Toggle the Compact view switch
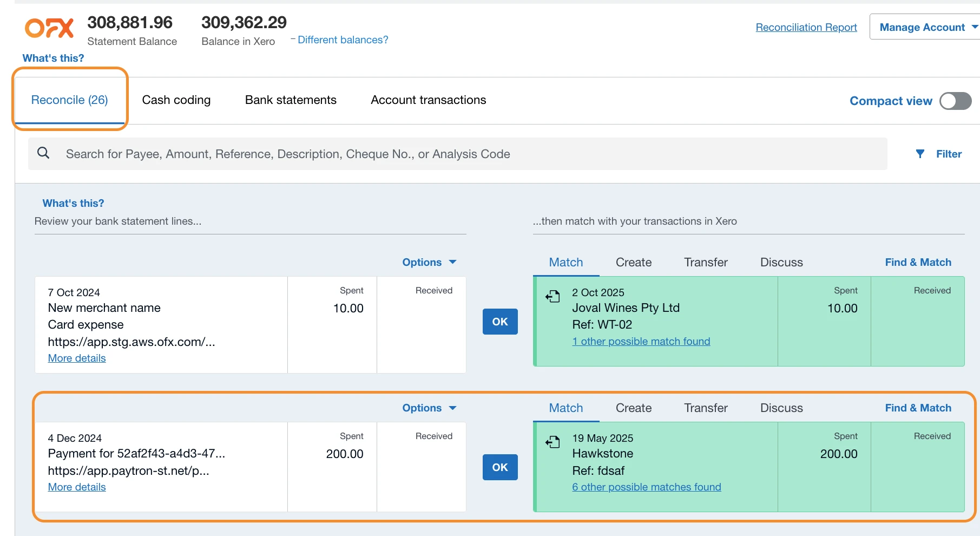This screenshot has height=536, width=980. (955, 101)
